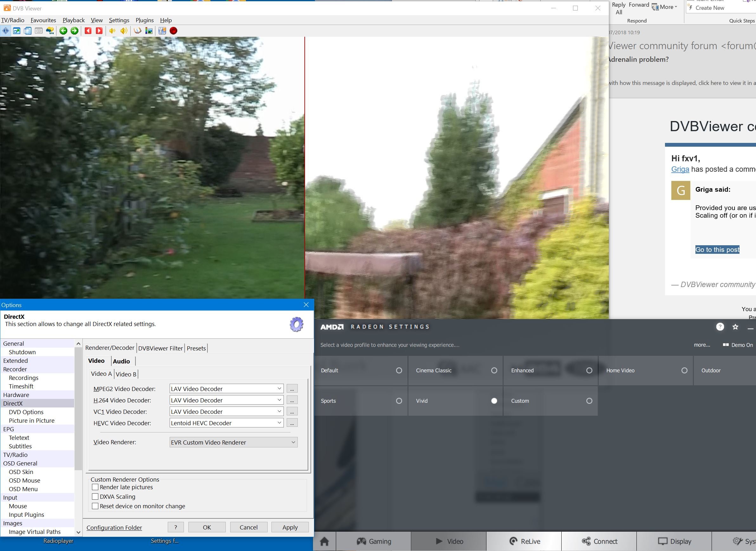This screenshot has height=551, width=756.
Task: Click the Apply button in Options
Action: tap(290, 527)
